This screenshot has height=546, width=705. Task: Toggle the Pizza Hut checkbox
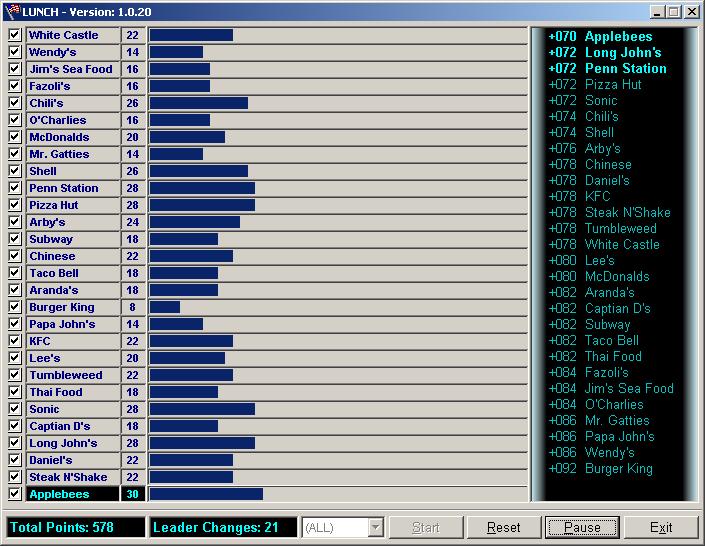(x=15, y=205)
